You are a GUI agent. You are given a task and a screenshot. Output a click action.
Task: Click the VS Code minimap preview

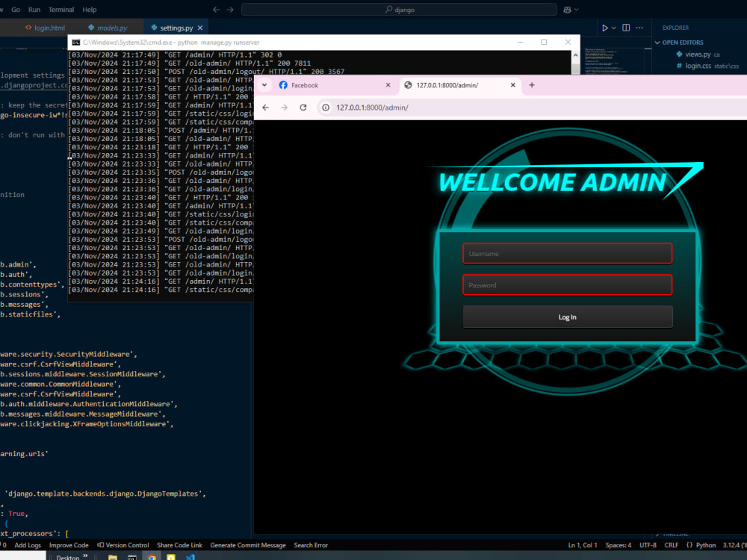613,60
